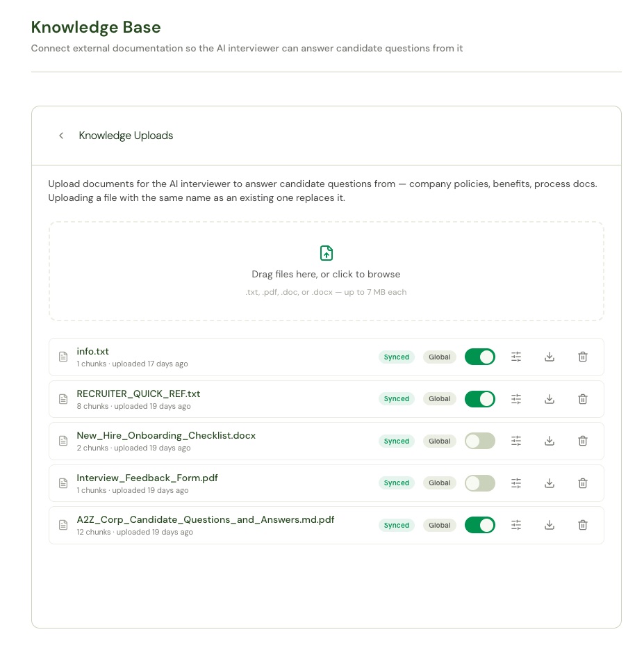
Task: Click the Knowledge Uploads heading
Action: coord(126,136)
